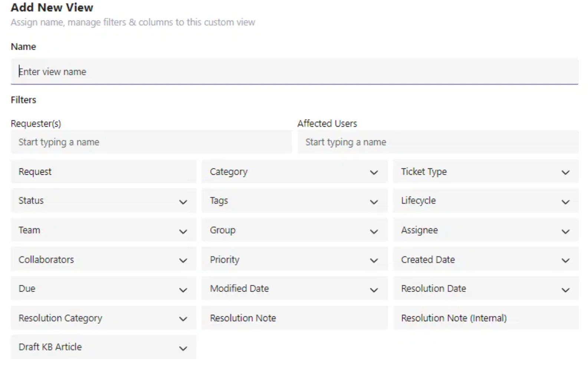Click the view Name input field
This screenshot has height=368, width=588.
(x=294, y=72)
